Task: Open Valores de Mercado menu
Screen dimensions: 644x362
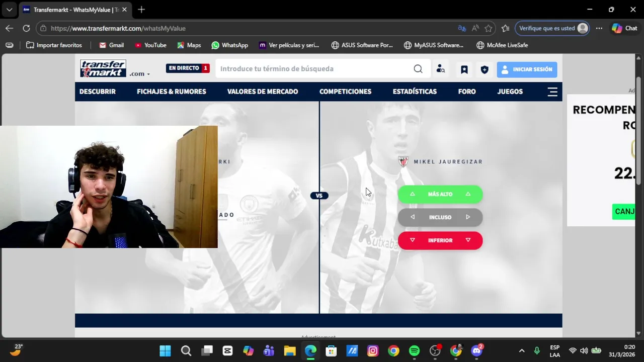Action: [263, 92]
